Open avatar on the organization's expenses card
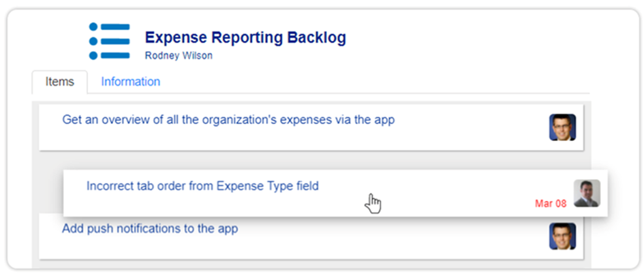644x280 pixels. (x=562, y=127)
